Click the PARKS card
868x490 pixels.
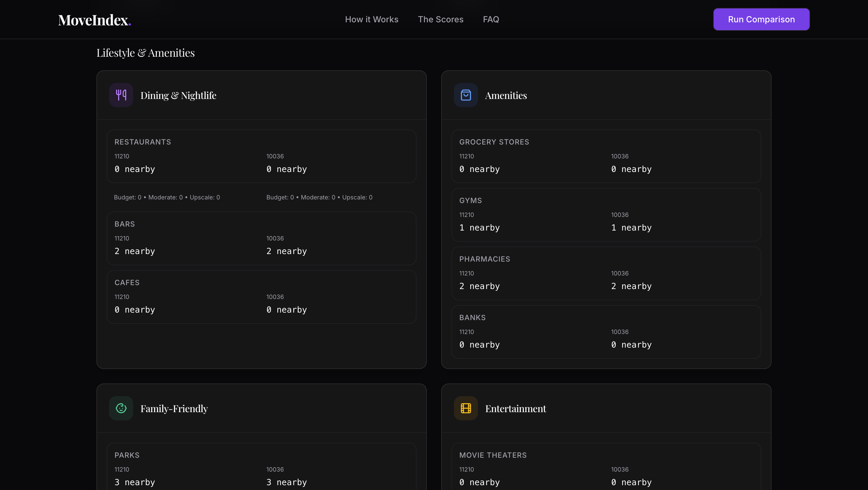(261, 469)
